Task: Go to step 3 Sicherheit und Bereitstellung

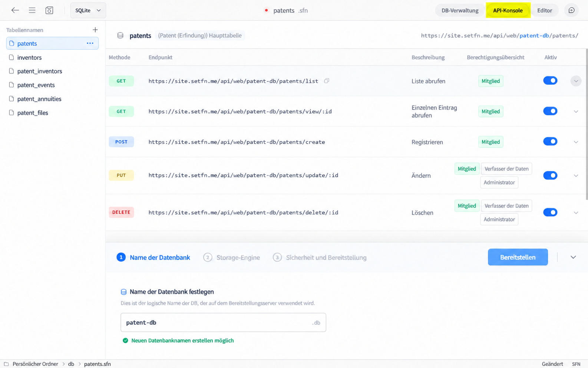Action: [x=320, y=257]
